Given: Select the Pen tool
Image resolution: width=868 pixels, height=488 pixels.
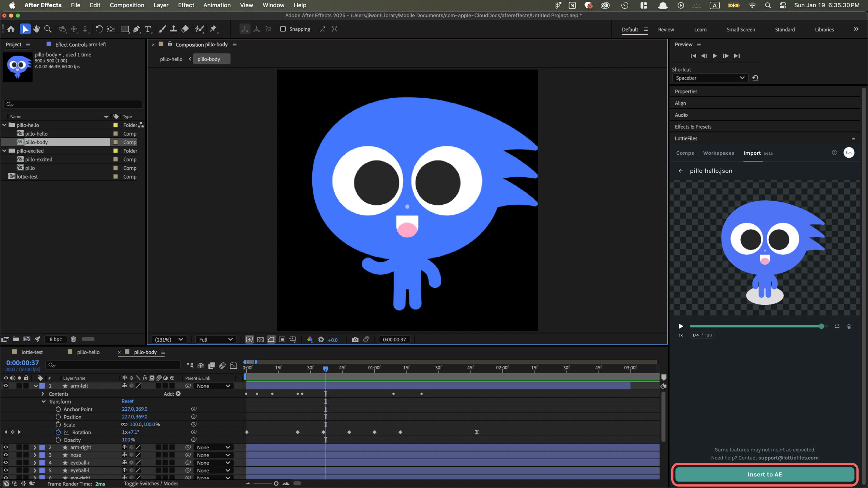Looking at the screenshot, I should click(136, 29).
